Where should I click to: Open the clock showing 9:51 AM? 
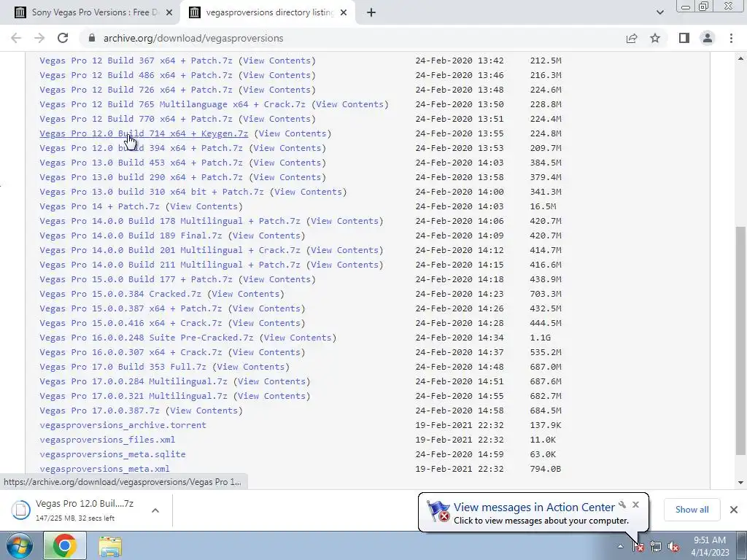[710, 545]
